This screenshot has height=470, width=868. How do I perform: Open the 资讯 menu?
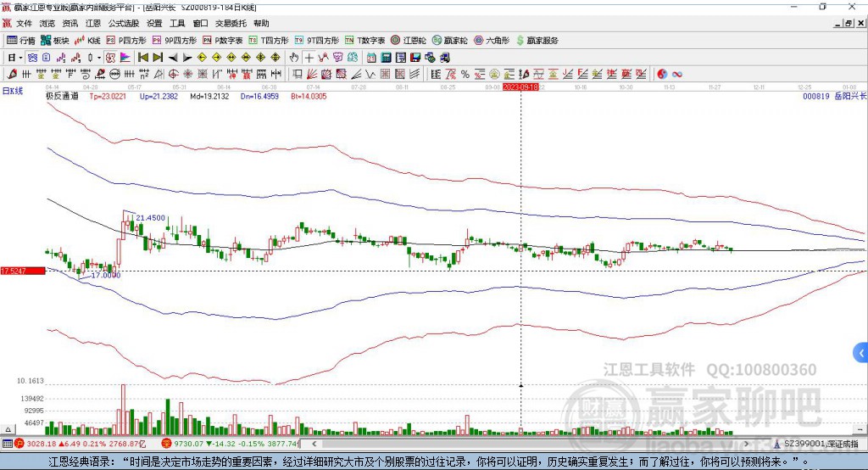[70, 23]
